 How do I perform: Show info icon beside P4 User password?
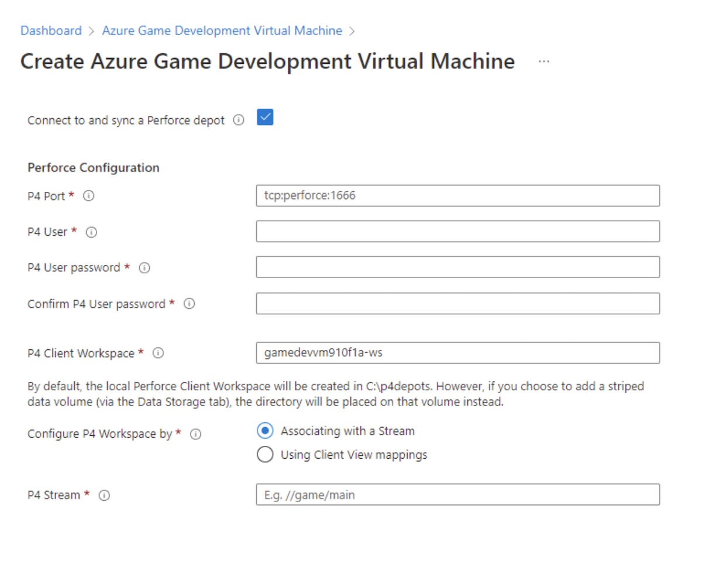(144, 267)
